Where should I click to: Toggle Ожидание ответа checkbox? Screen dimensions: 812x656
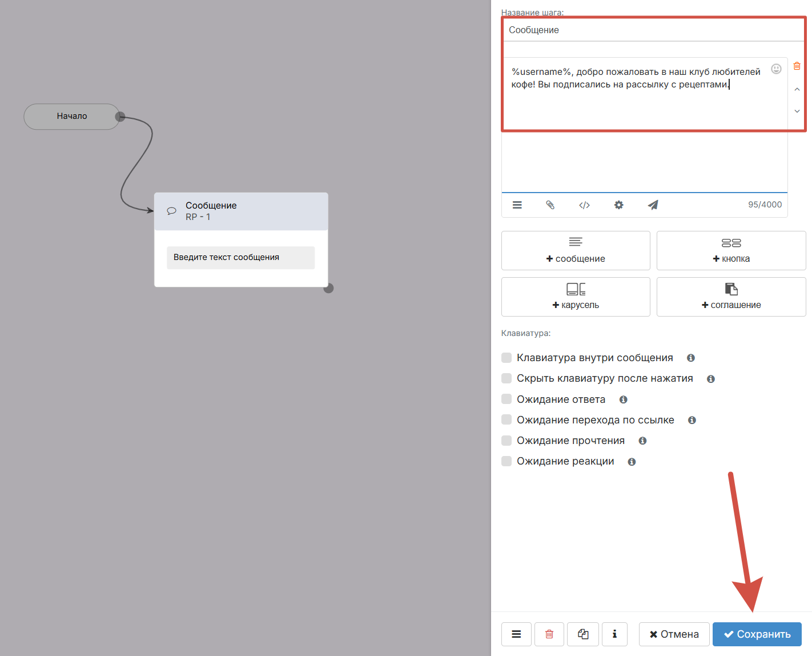tap(507, 399)
